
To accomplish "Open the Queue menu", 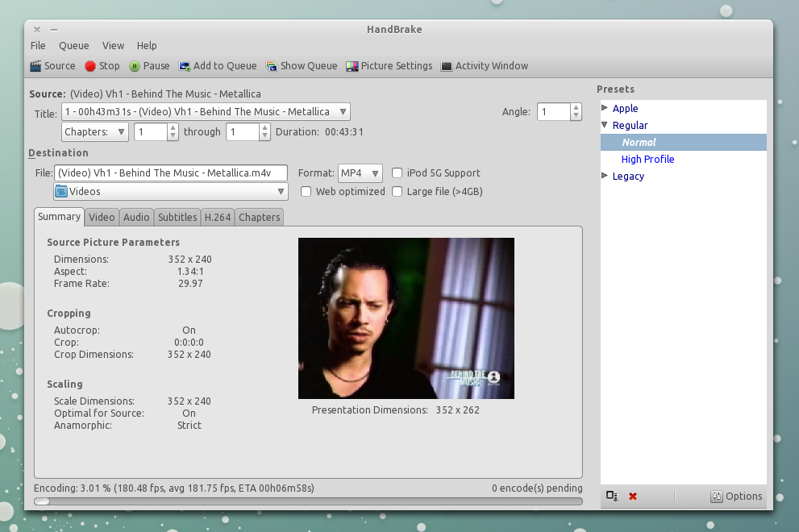I will coord(74,46).
